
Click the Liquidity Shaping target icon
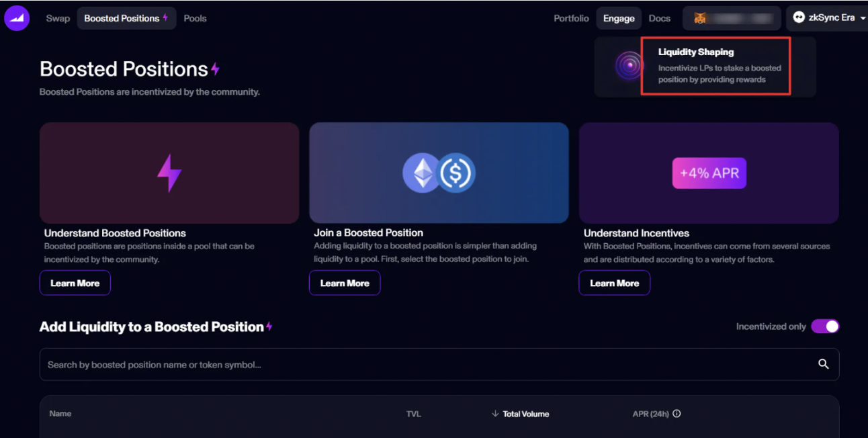pos(630,66)
